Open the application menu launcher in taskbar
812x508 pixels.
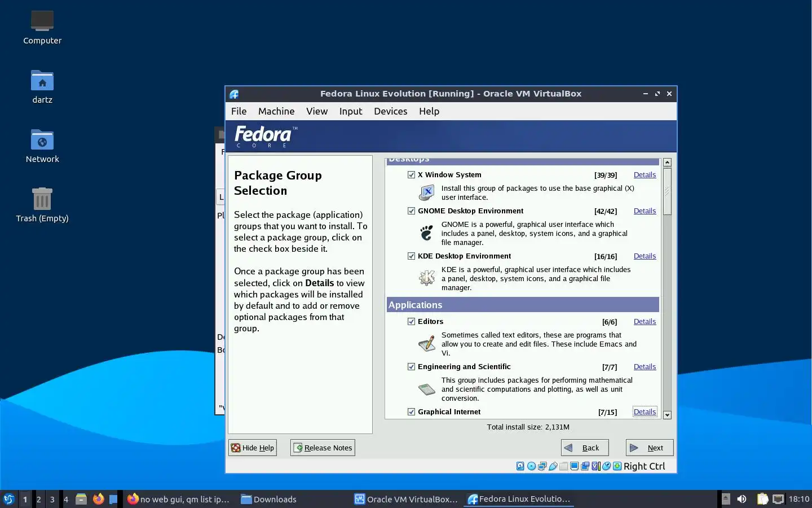tap(9, 499)
